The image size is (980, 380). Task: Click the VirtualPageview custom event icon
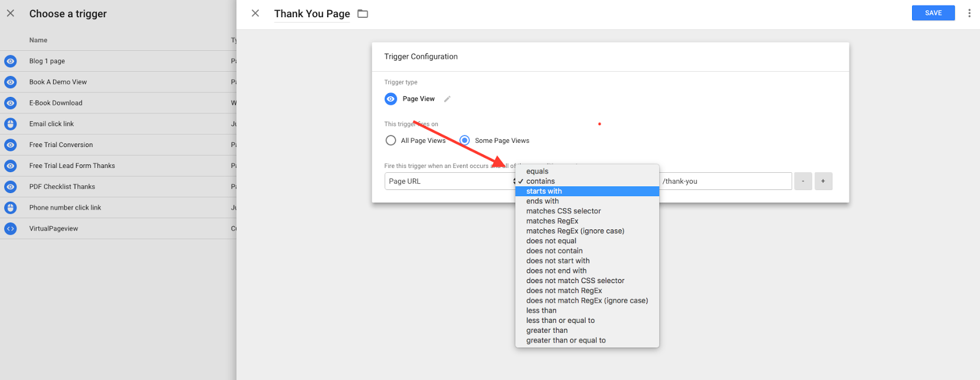tap(10, 229)
